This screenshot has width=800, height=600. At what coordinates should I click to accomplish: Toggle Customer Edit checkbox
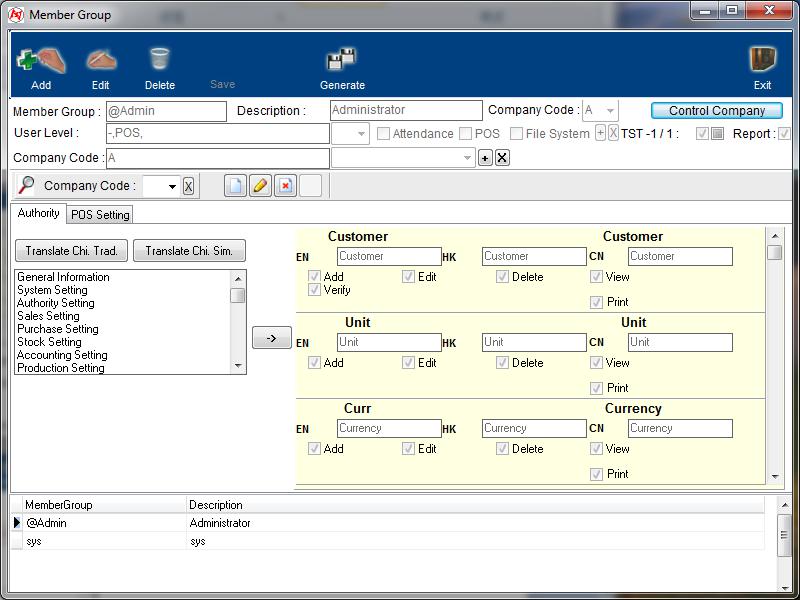click(408, 277)
